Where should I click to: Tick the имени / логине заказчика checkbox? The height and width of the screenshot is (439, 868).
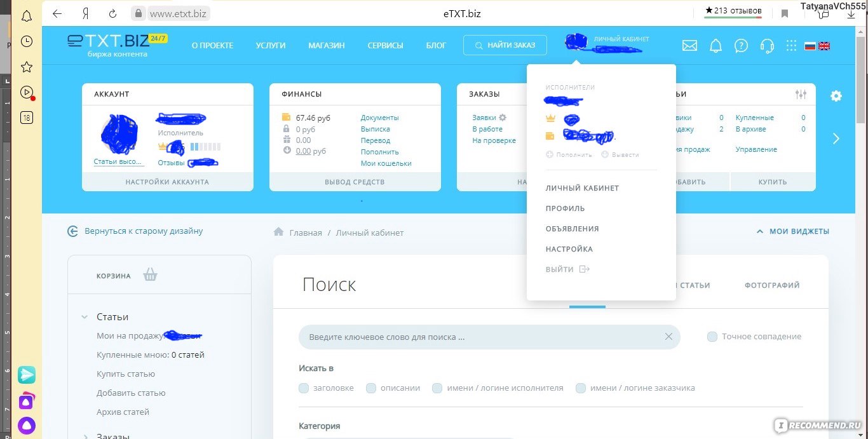(x=581, y=388)
